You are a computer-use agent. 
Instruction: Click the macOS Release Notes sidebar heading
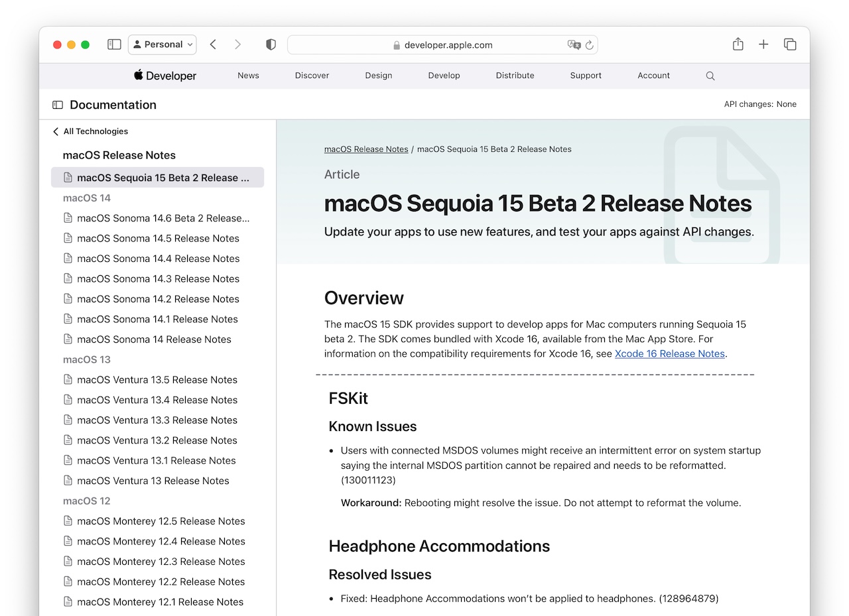(119, 155)
